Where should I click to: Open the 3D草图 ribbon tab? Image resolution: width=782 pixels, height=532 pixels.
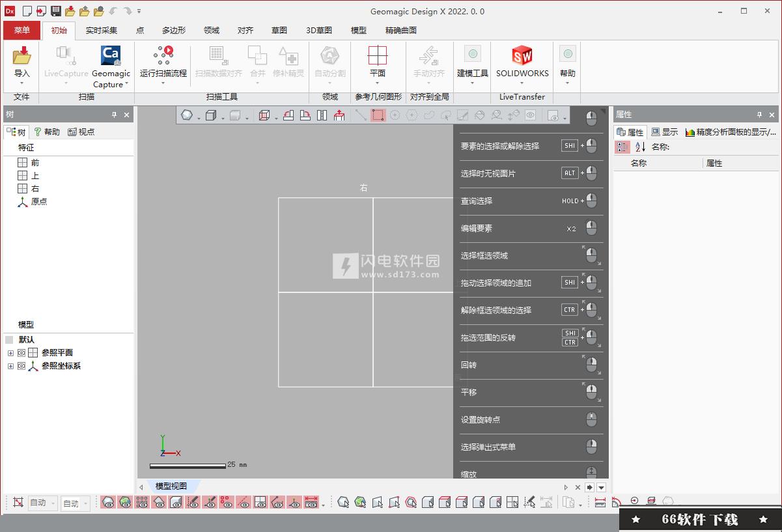[x=319, y=30]
